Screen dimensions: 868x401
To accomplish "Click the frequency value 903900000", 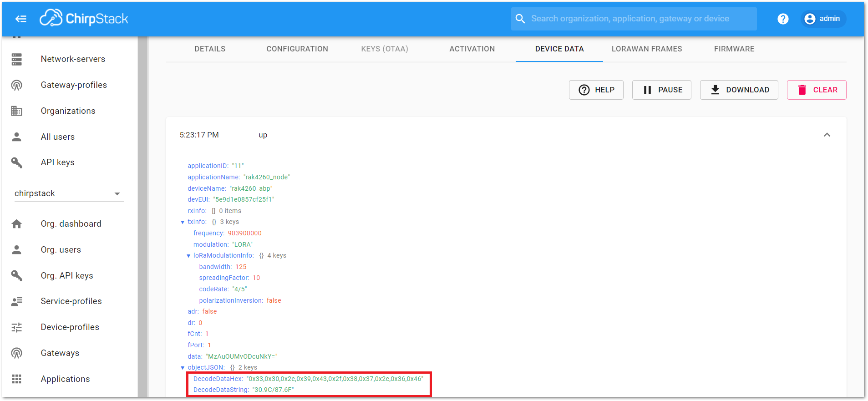I will [x=245, y=233].
